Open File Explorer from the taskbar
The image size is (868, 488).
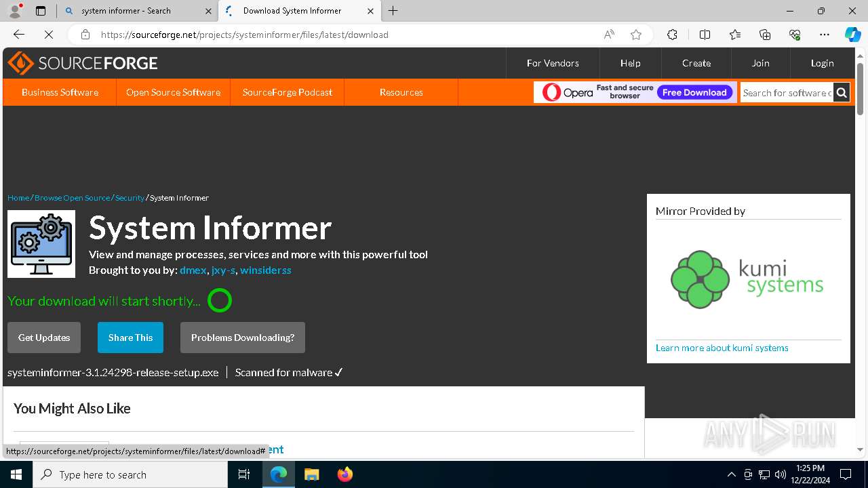(x=312, y=474)
